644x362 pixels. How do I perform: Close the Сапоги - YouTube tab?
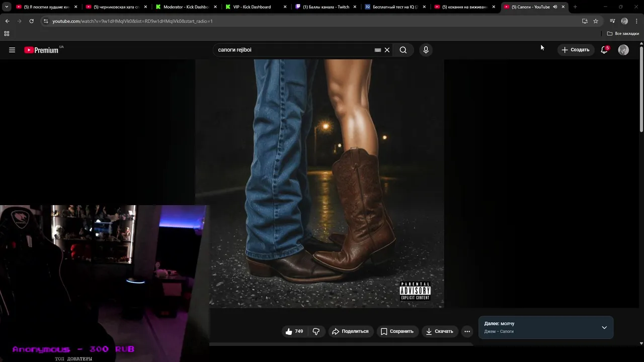tap(563, 7)
